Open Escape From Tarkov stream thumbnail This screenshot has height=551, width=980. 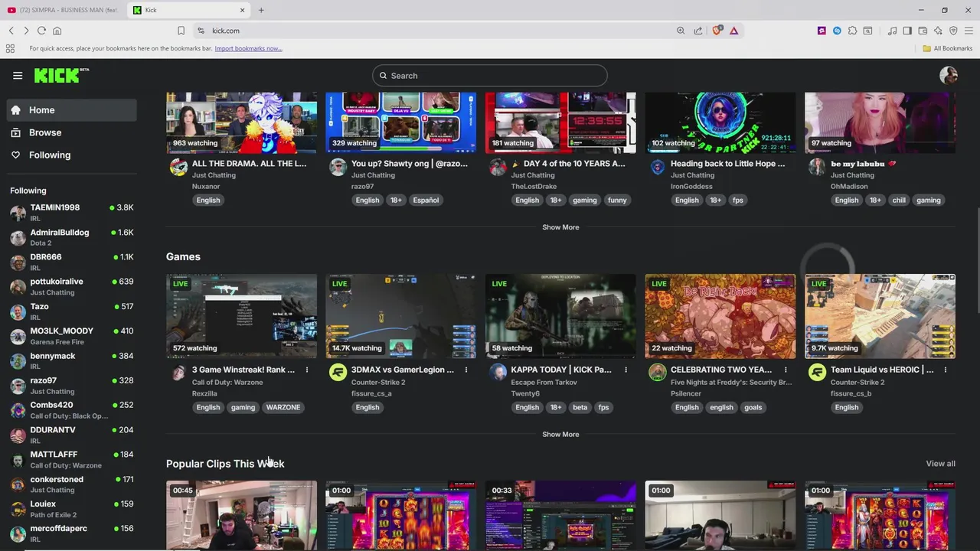coord(560,316)
